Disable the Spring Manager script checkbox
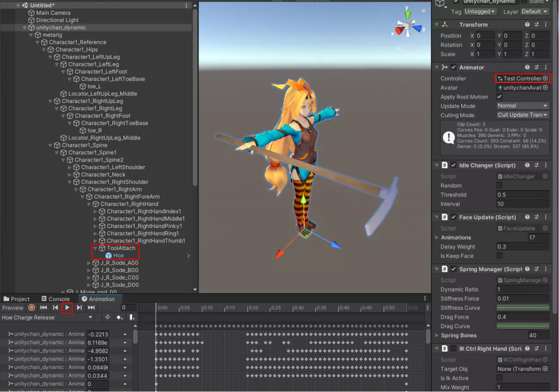559x392 pixels. point(453,269)
